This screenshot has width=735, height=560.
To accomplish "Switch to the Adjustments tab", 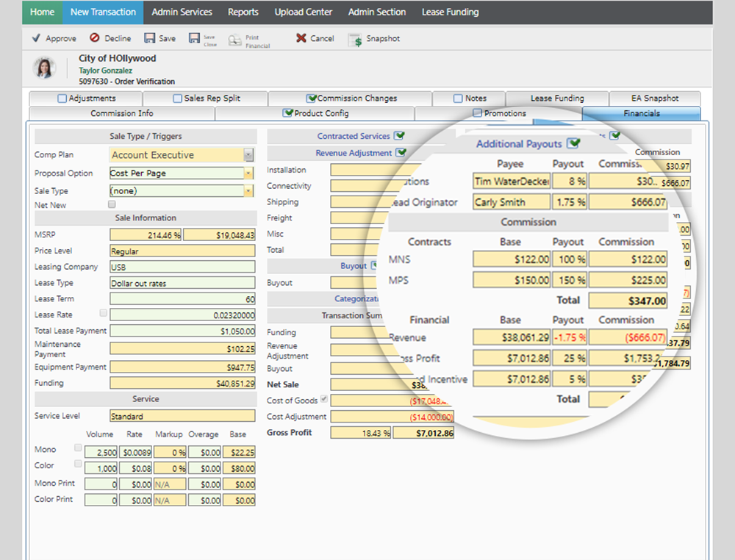I will 86,98.
